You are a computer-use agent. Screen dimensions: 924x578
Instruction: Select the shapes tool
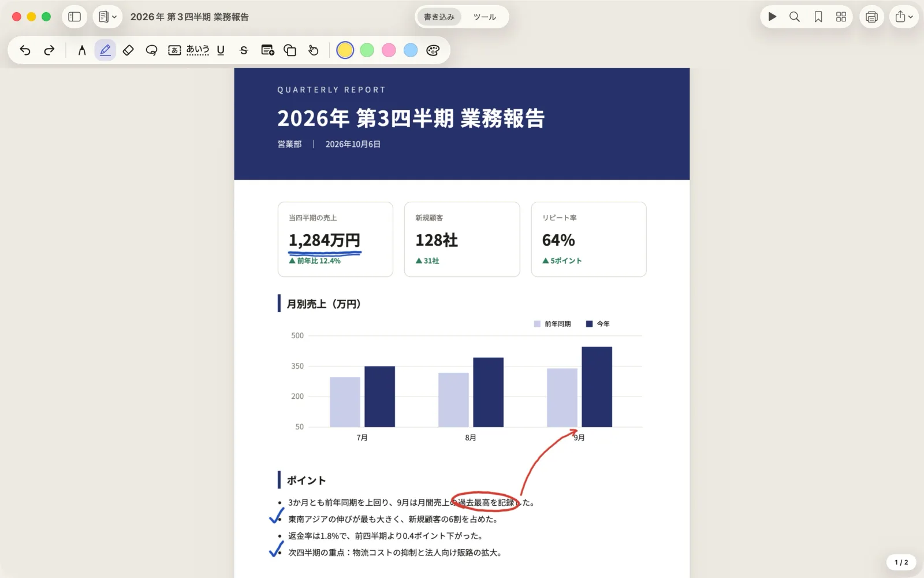[x=290, y=50]
